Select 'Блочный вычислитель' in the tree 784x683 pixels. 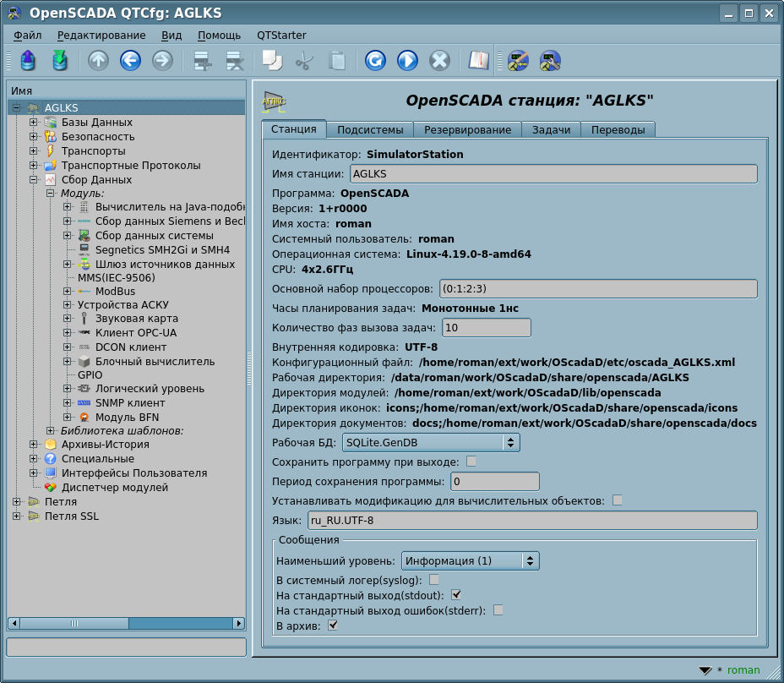155,361
